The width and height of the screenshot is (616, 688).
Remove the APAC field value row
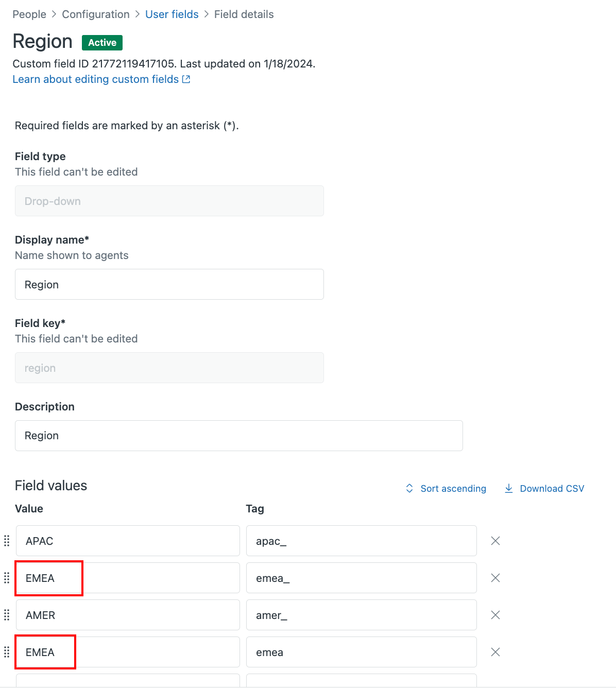[x=495, y=541]
